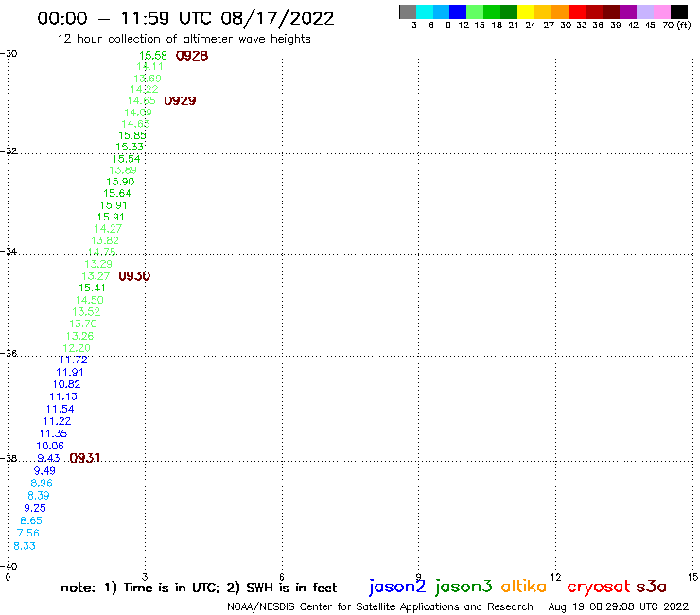The height and width of the screenshot is (615, 700).
Task: Click the wave height value '15.54'
Action: [127, 159]
